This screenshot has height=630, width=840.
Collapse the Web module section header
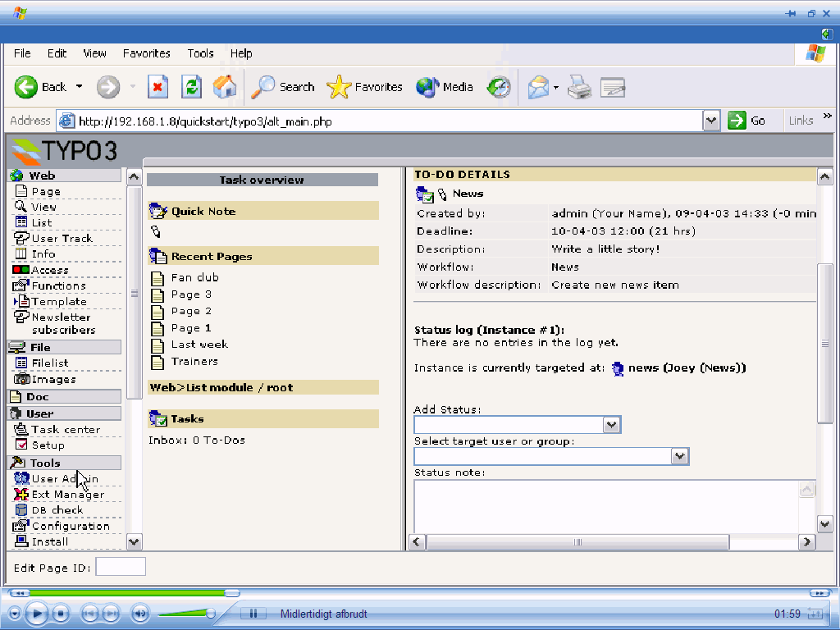(66, 176)
